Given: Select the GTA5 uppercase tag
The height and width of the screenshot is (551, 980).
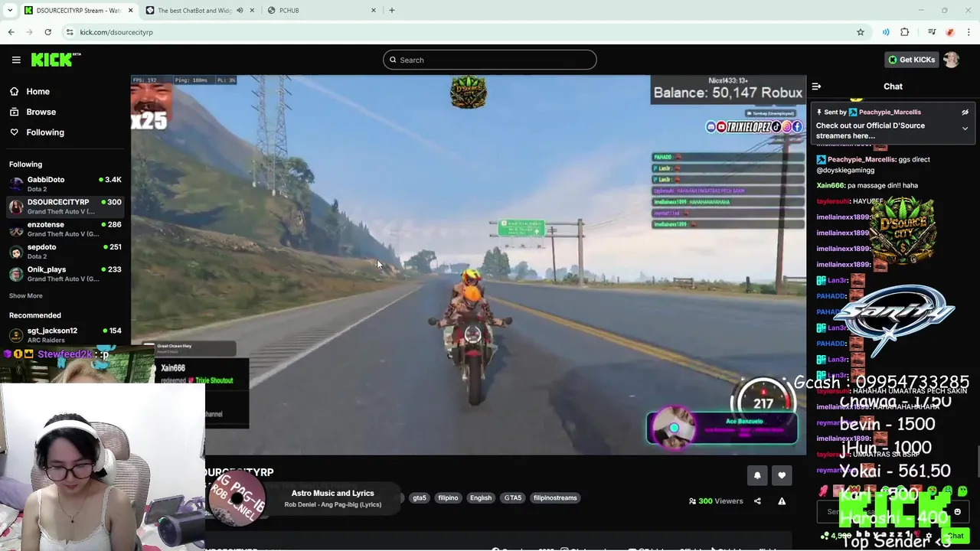Looking at the screenshot, I should pos(513,497).
